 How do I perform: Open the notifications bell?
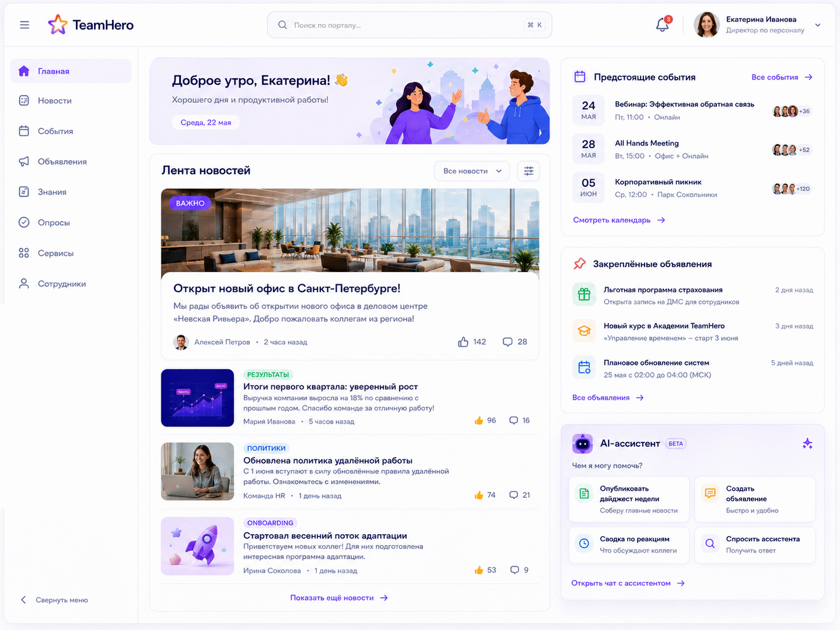(x=662, y=25)
